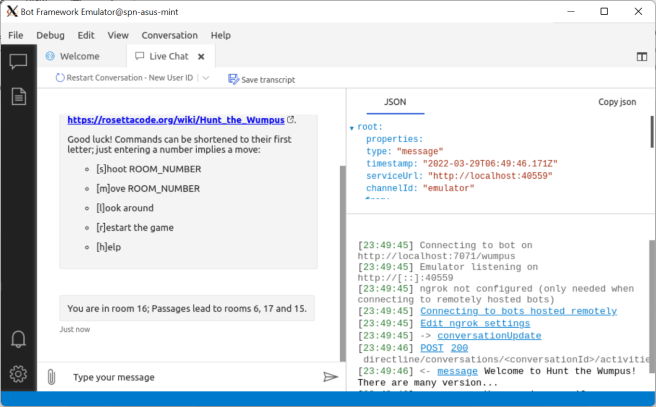This screenshot has height=407, width=656.
Task: Click the channelId "emulator" JSON line
Action: pos(420,188)
